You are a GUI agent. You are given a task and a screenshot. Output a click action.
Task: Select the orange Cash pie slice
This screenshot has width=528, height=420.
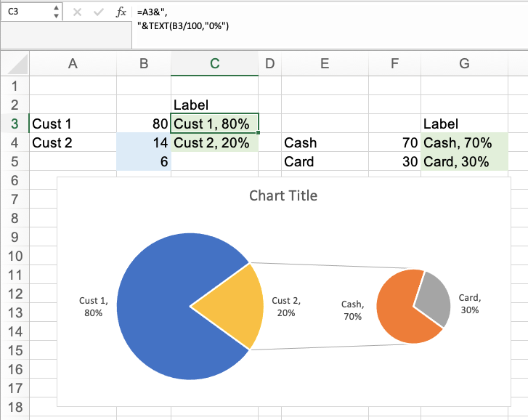(x=397, y=310)
